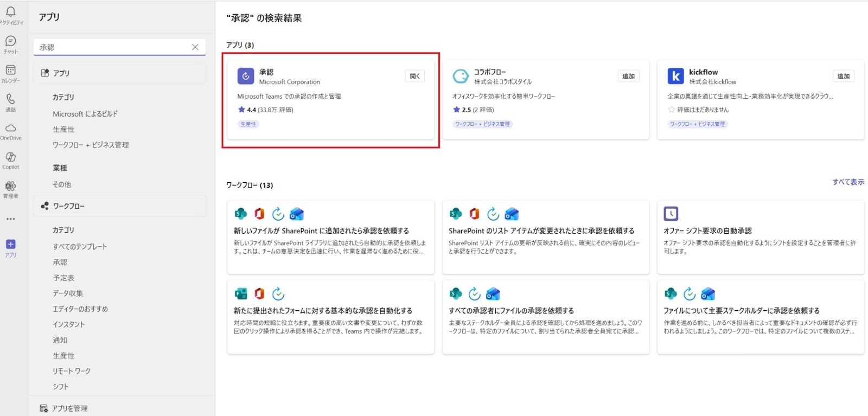The height and width of the screenshot is (416, 868).
Task: Click the コラボフロー app icon
Action: pos(461,76)
